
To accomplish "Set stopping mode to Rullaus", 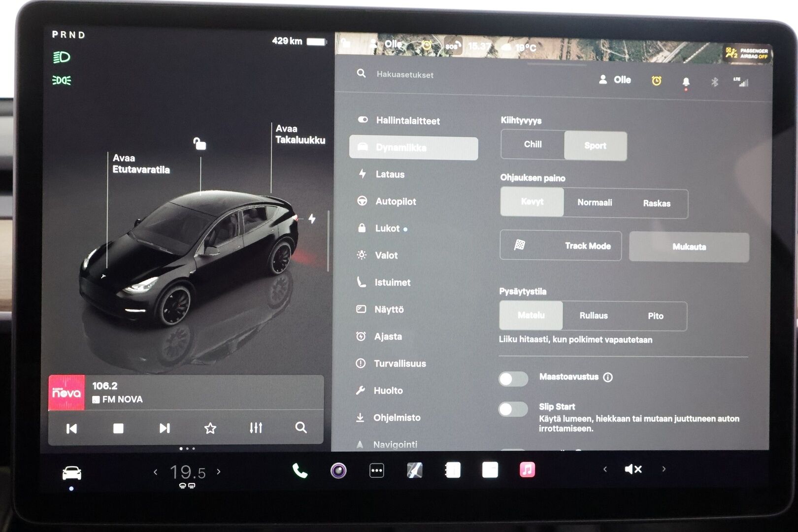I will coord(594,316).
